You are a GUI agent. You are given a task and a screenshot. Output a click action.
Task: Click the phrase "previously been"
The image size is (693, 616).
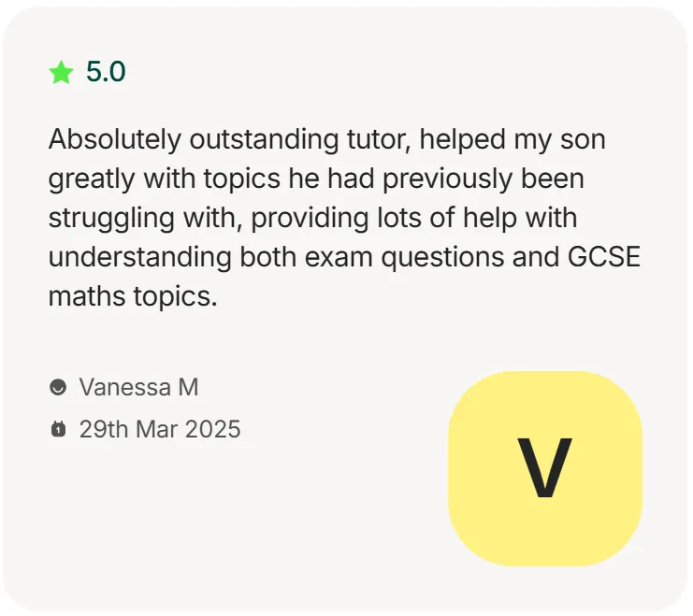coord(484,179)
